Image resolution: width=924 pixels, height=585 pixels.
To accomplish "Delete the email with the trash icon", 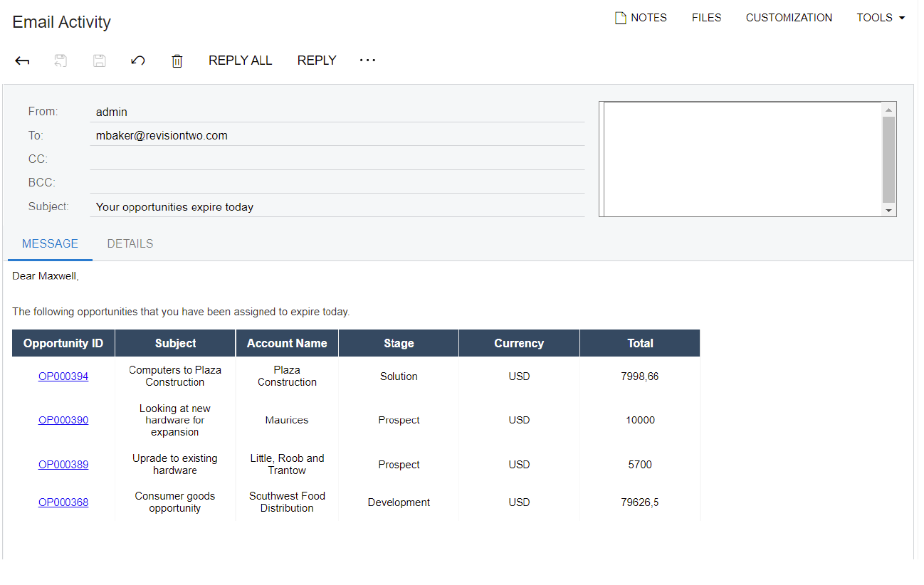I will point(177,61).
